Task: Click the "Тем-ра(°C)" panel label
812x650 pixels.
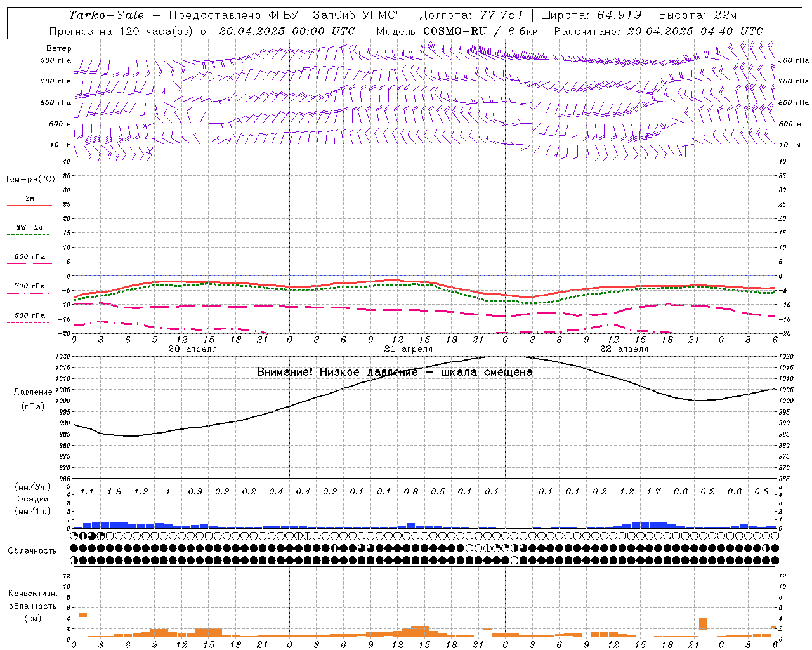Action: point(30,180)
